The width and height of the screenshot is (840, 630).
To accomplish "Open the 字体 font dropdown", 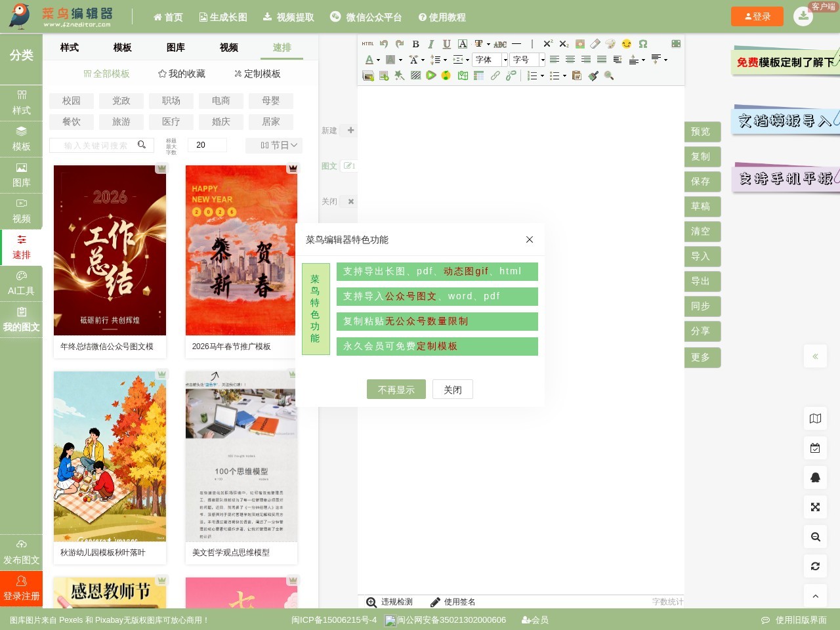I will click(x=491, y=60).
